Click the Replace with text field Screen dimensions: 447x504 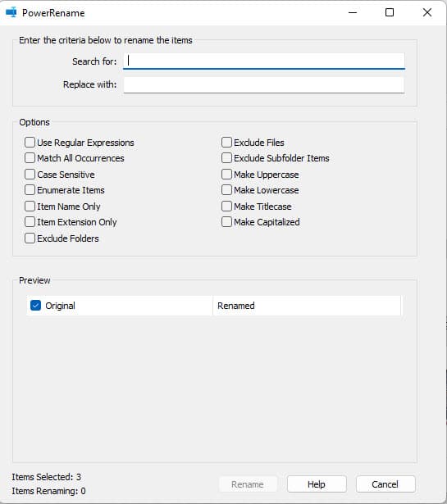[x=264, y=85]
